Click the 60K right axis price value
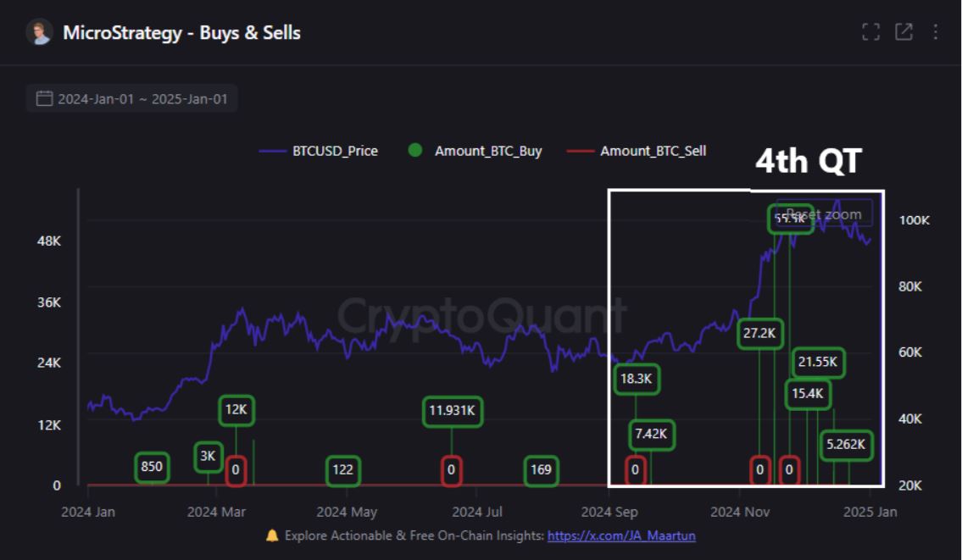This screenshot has width=962, height=560. (910, 352)
